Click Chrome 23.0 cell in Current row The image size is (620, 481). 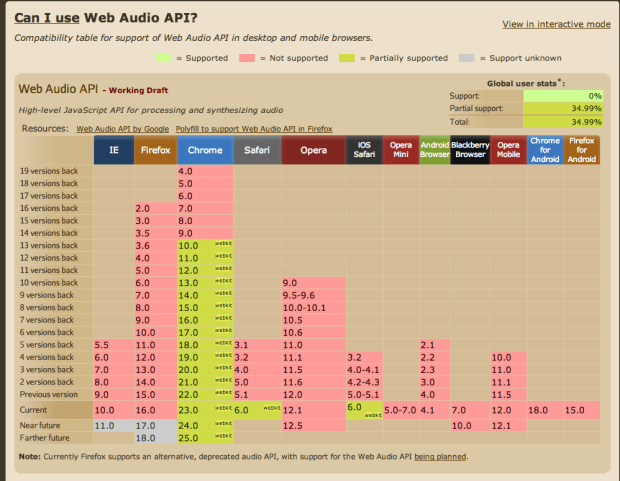[x=189, y=410]
